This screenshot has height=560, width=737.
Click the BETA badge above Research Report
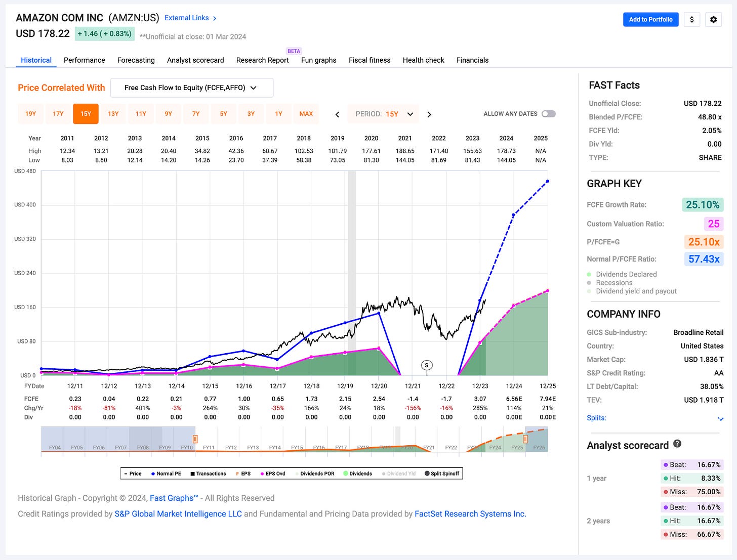pyautogui.click(x=294, y=51)
